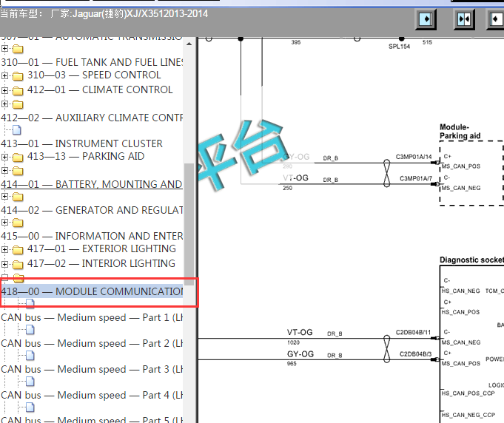Click the HS_CAN_POS_CCP pin label

pos(468,393)
